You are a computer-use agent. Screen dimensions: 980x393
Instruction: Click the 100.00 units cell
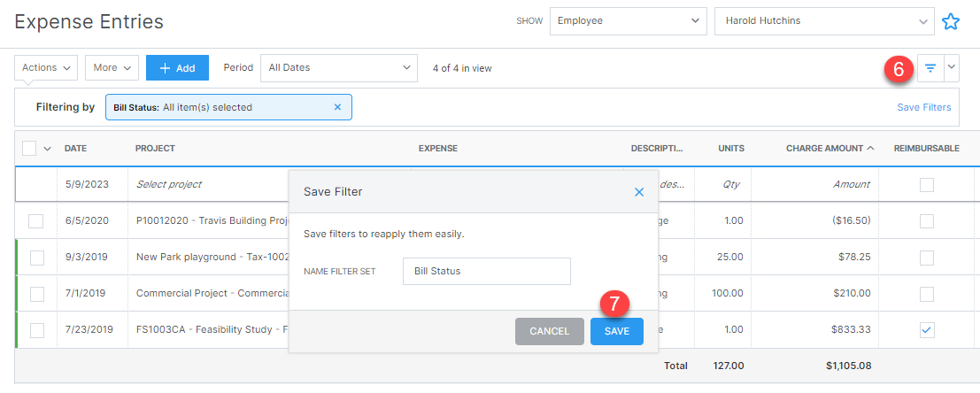pos(728,293)
